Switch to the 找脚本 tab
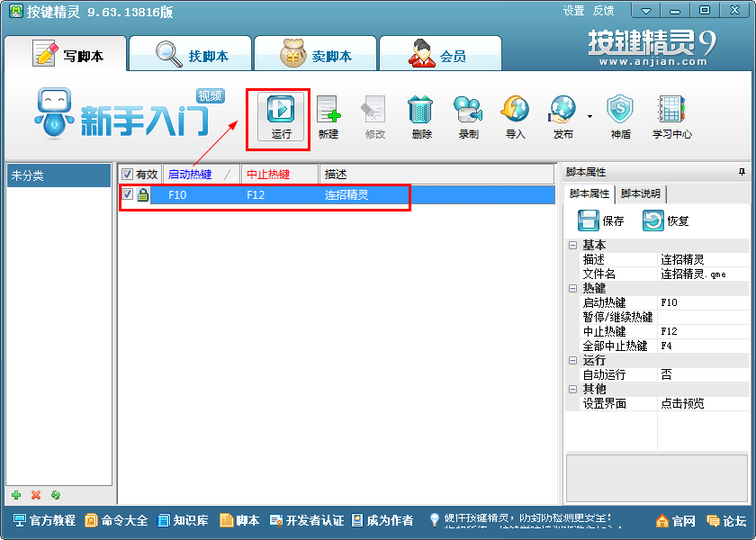 coord(189,53)
